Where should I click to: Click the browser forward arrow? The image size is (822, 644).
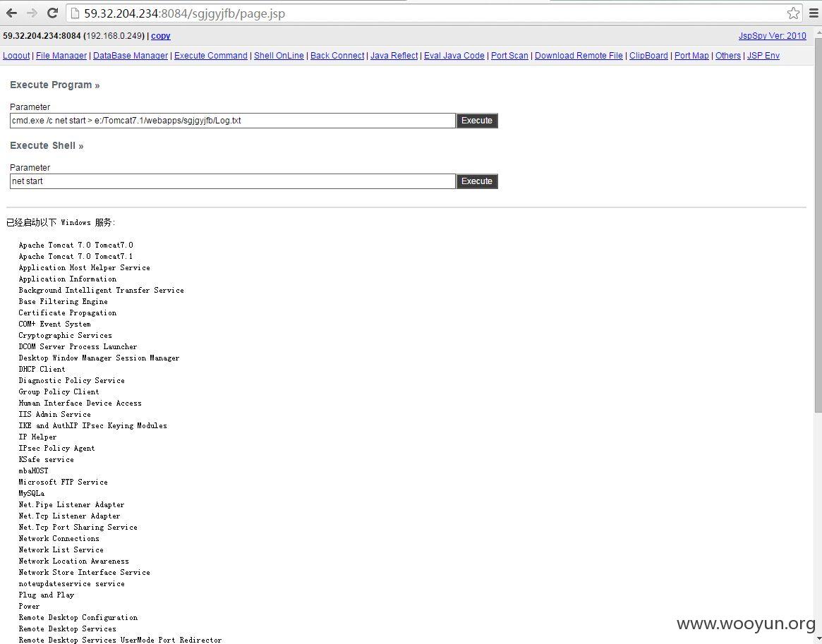(32, 13)
